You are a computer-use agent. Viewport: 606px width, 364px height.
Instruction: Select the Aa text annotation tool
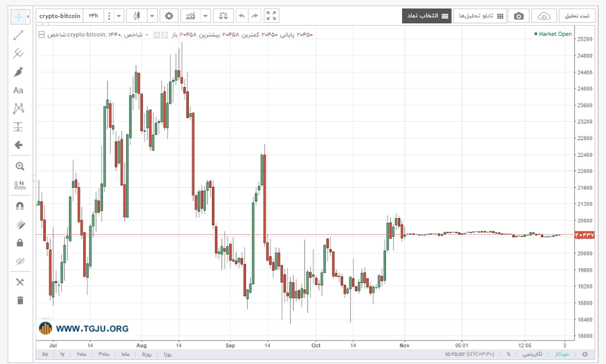pyautogui.click(x=18, y=90)
